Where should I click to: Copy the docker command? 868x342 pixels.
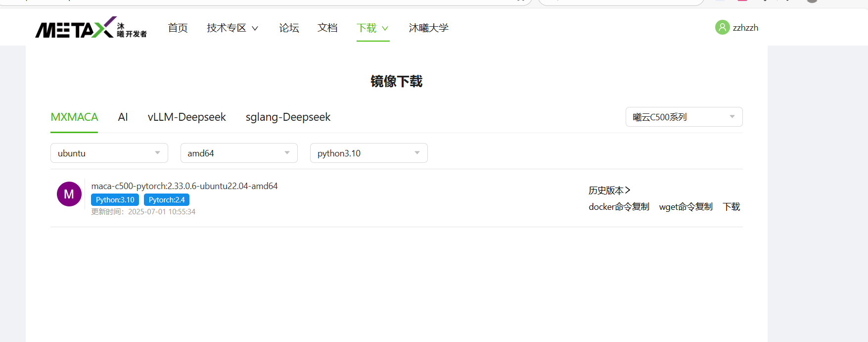(619, 207)
